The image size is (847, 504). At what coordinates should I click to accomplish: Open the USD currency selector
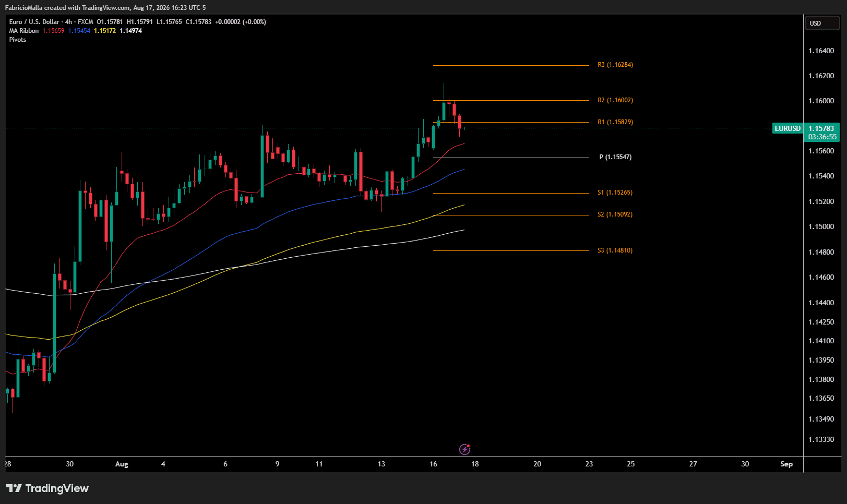(x=822, y=23)
